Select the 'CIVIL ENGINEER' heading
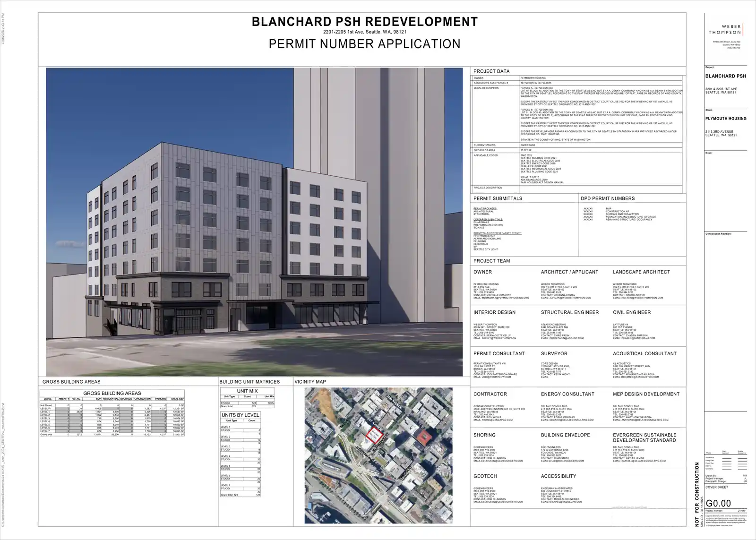756x540 pixels. (632, 312)
